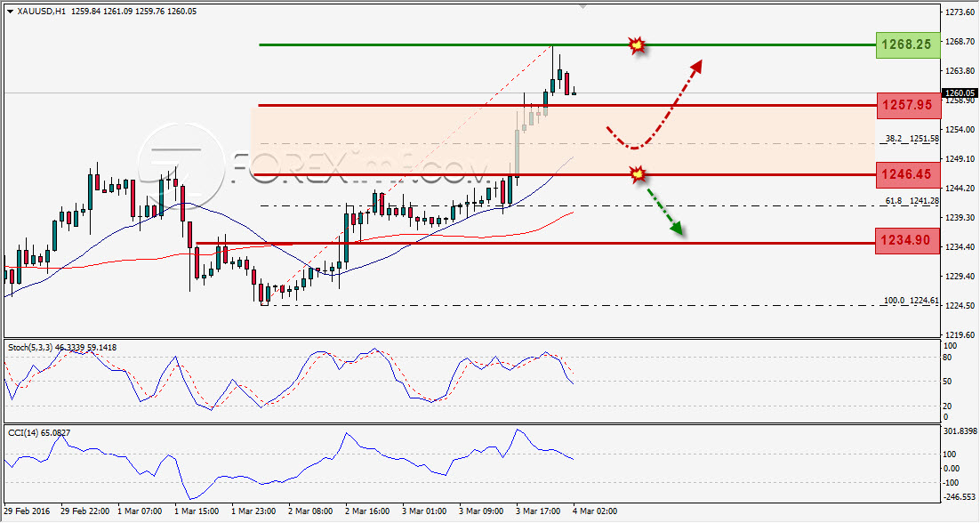
Task: Click the 1224.50 price axis value
Action: (960, 306)
